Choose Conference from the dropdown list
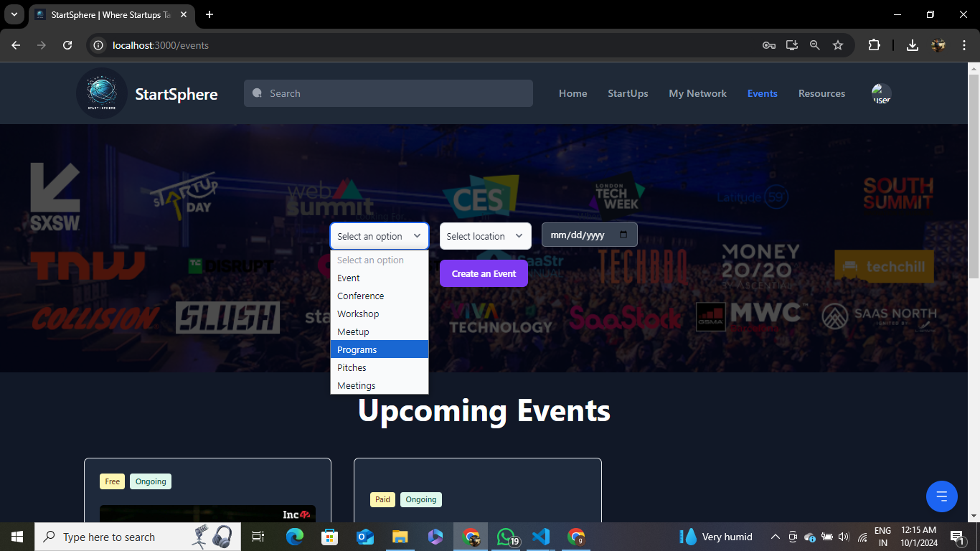This screenshot has height=551, width=980. point(380,296)
